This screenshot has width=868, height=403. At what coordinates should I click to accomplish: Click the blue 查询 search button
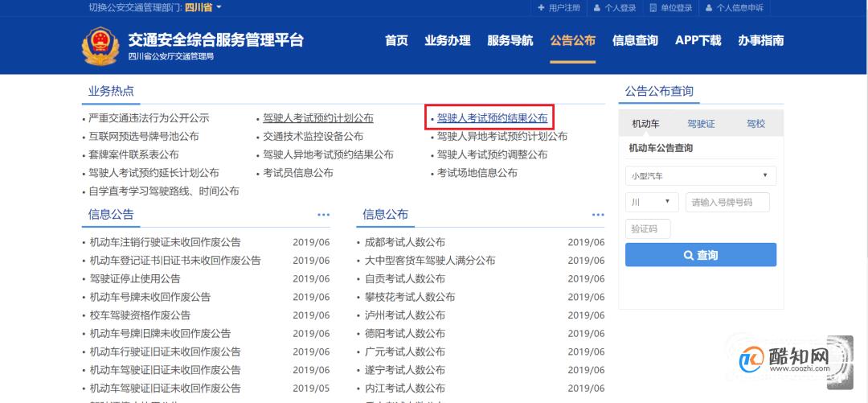coord(701,255)
